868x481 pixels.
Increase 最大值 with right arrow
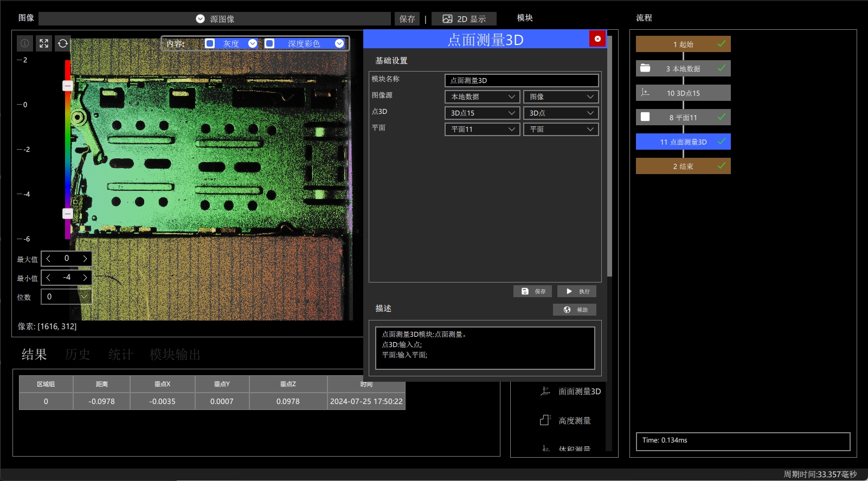(85, 259)
